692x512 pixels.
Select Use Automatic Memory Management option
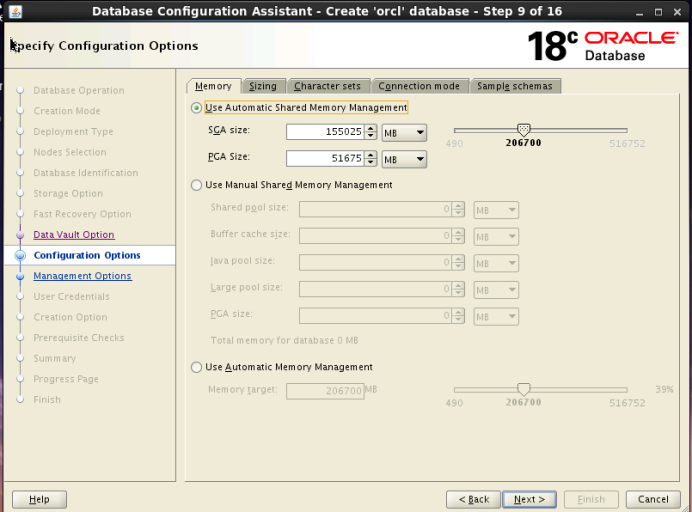[x=196, y=367]
